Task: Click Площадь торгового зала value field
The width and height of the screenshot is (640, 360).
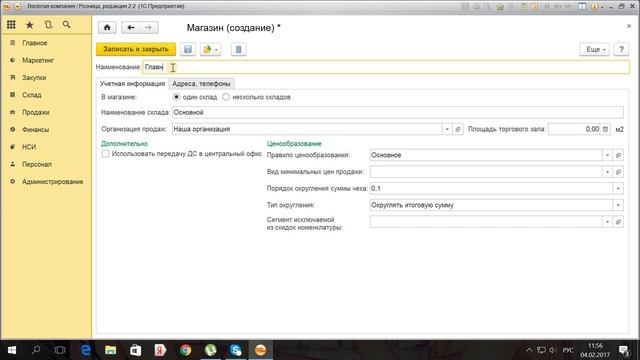Action: pyautogui.click(x=574, y=129)
